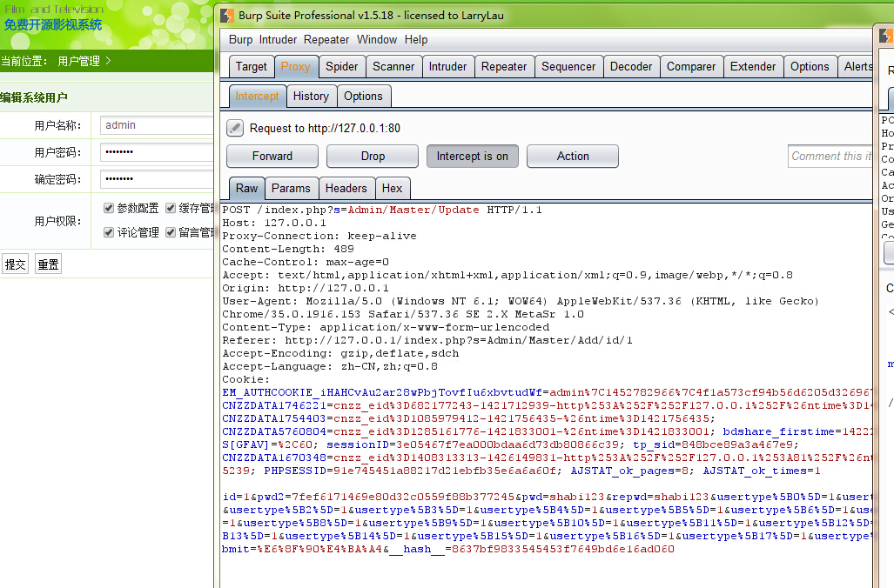Click the 用户密码 password field

(157, 152)
